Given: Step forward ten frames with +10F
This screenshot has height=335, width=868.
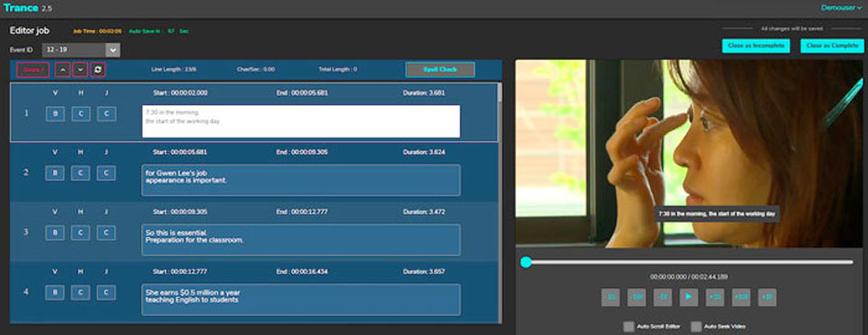Looking at the screenshot, I should [741, 297].
